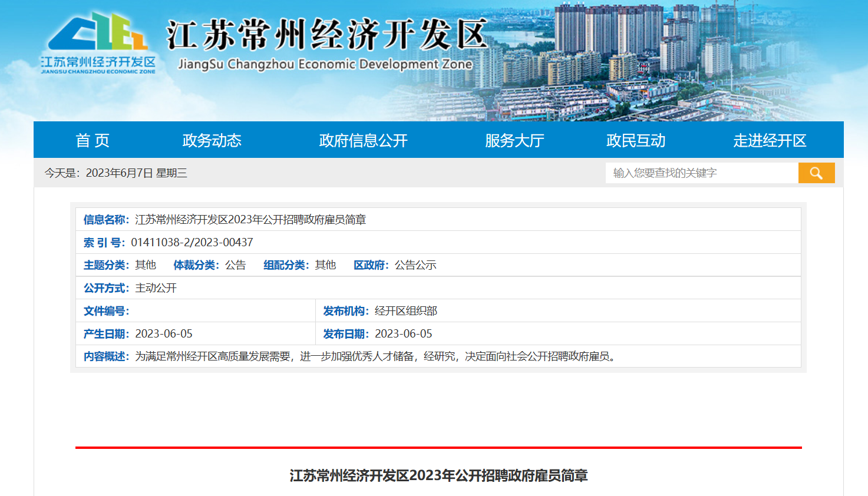Open the 政府信息公开 section

[x=363, y=140]
